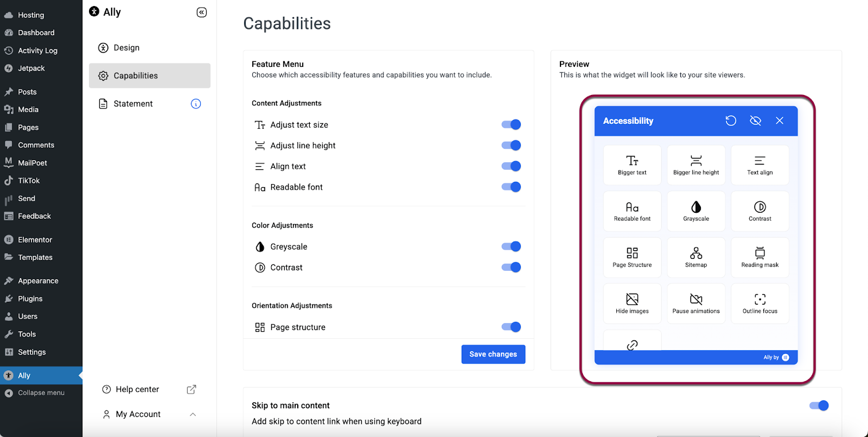Screen dimensions: 868x437
Task: Toggle Skip to main content switch
Action: pyautogui.click(x=819, y=406)
